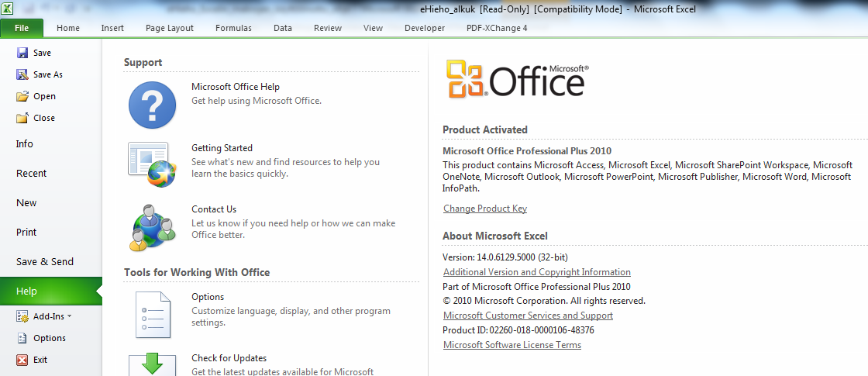868x376 pixels.
Task: Go to the Review tab
Action: click(x=328, y=28)
